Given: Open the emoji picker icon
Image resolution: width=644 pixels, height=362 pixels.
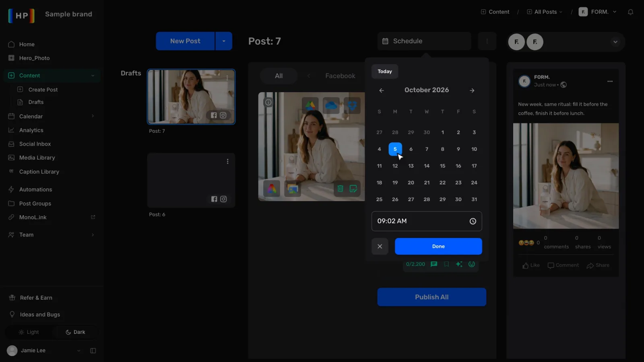Looking at the screenshot, I should (x=472, y=264).
